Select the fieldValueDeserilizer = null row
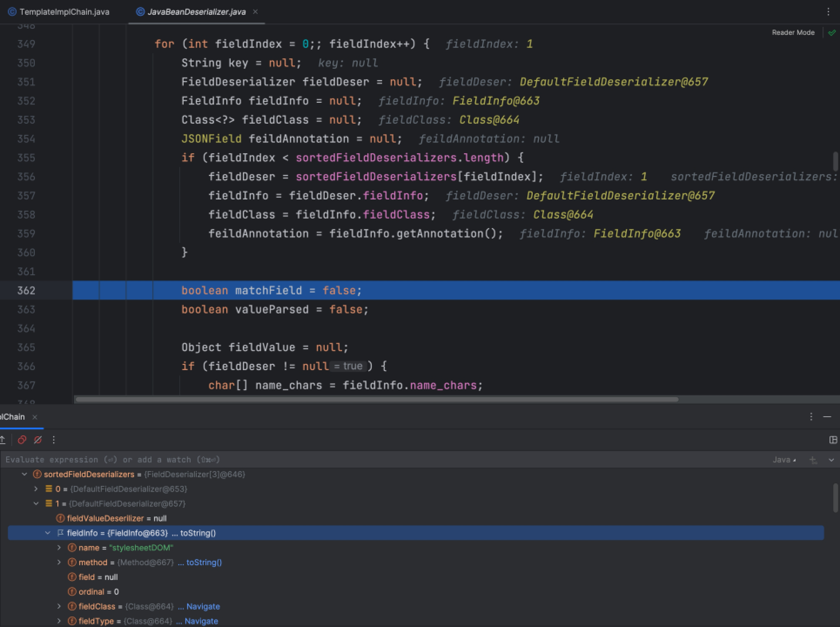 coord(416,519)
